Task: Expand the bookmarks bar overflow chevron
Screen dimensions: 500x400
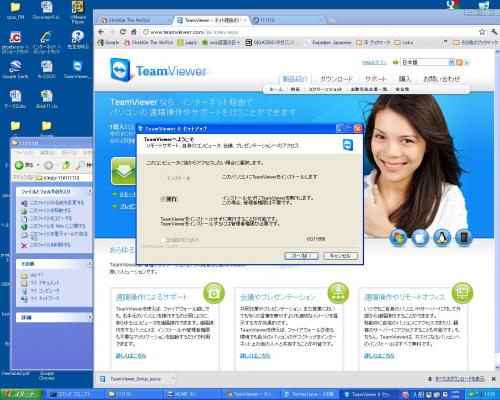Action: point(445,42)
